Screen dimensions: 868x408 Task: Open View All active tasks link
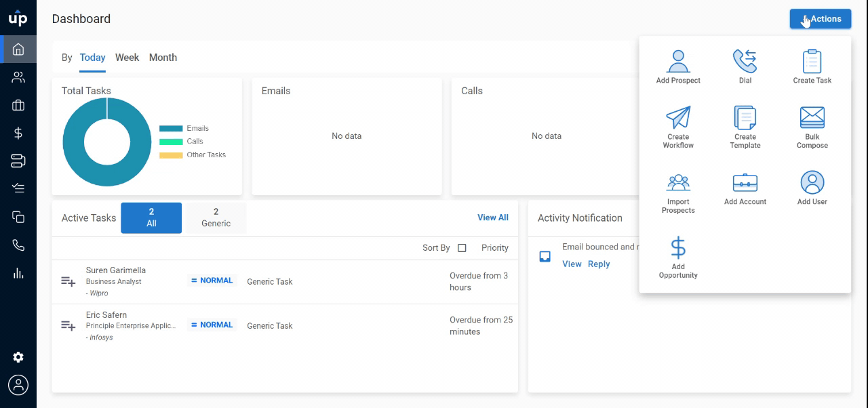point(493,218)
